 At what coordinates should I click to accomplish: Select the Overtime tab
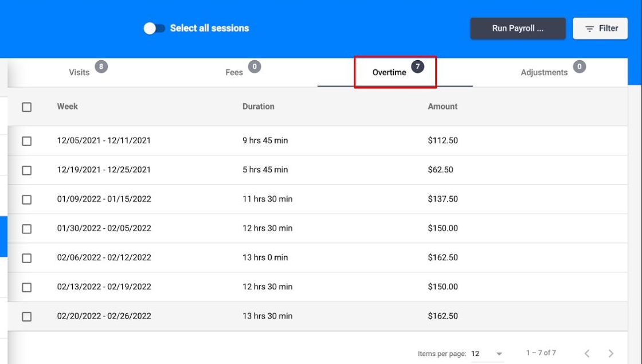tap(389, 72)
